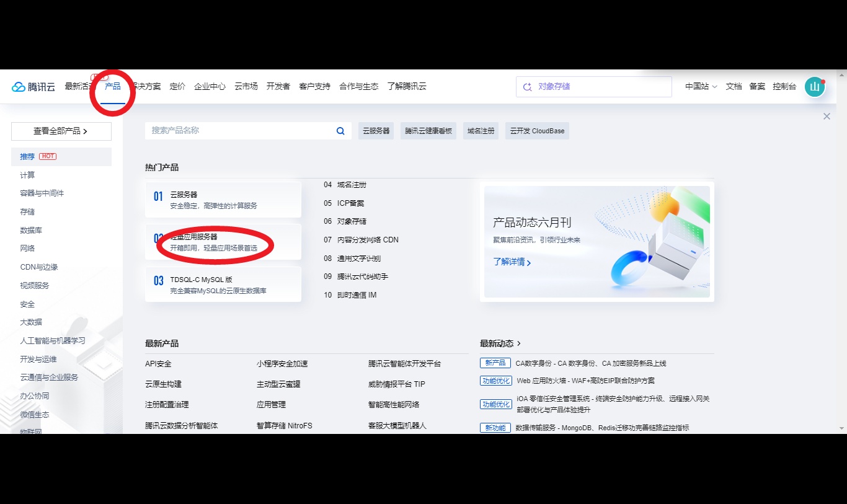Select the 人工智能与机器学习 category
847x504 pixels.
pyautogui.click(x=53, y=341)
